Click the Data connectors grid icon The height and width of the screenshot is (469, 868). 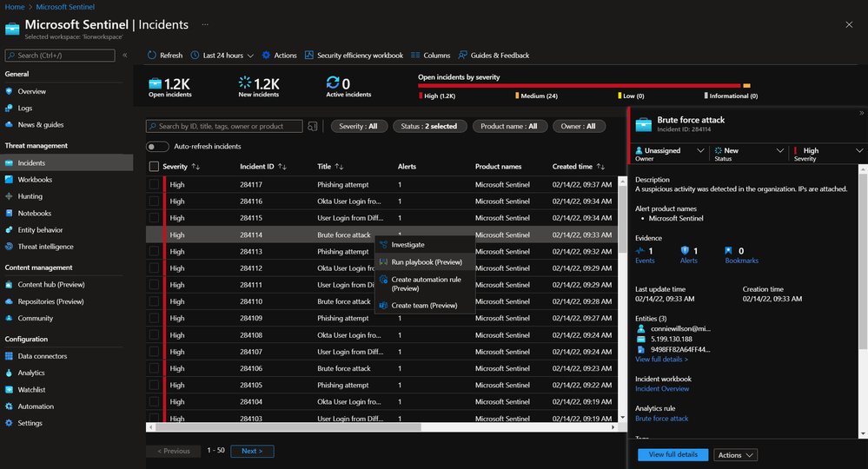9,356
